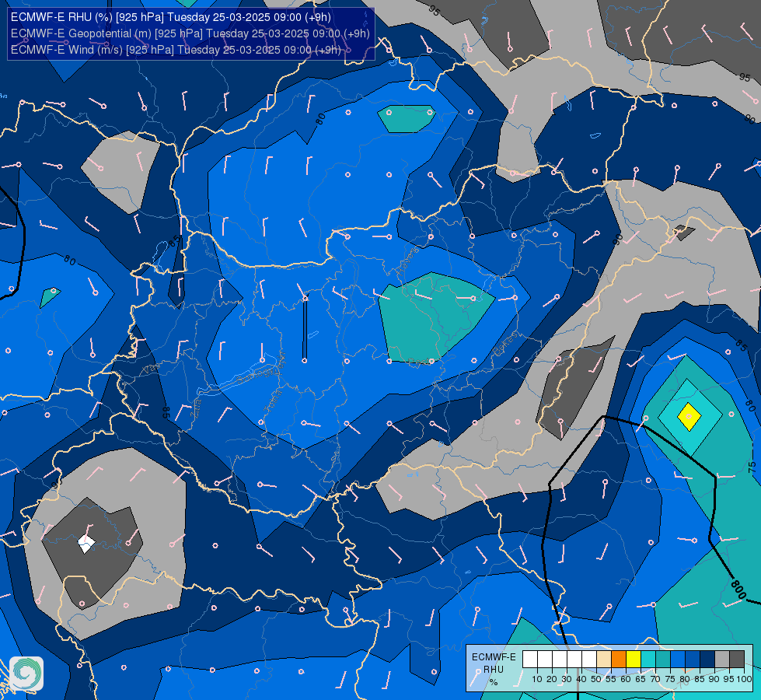Select the bright blue 75-80% legend swatch
The image size is (761, 700).
click(x=678, y=660)
